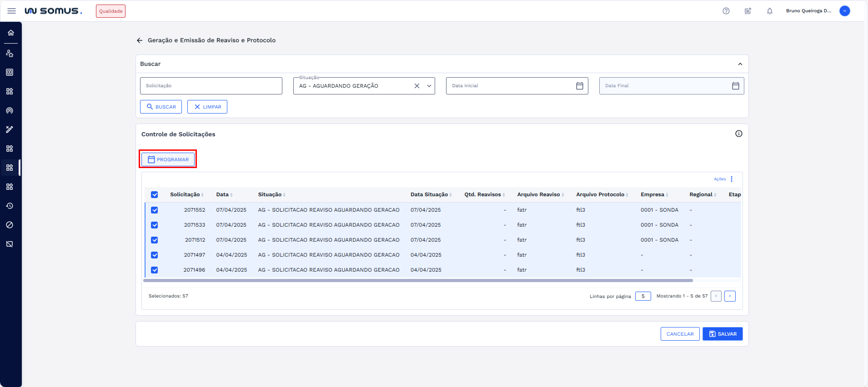Collapse the Buscar panel chevron

pyautogui.click(x=740, y=64)
